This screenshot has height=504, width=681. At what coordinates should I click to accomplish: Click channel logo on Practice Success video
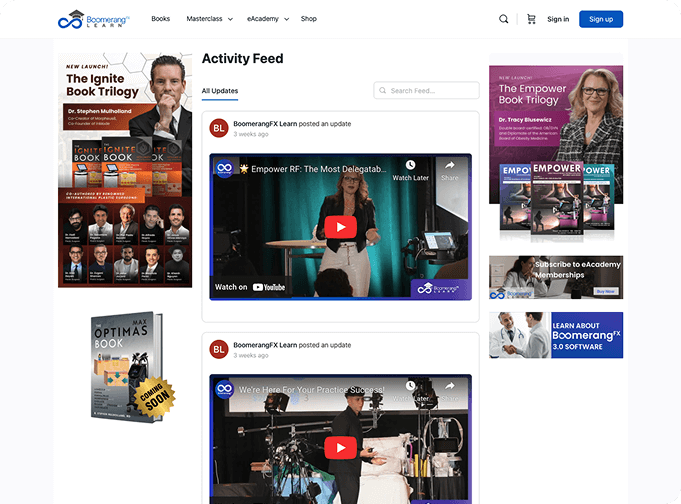[x=225, y=389]
